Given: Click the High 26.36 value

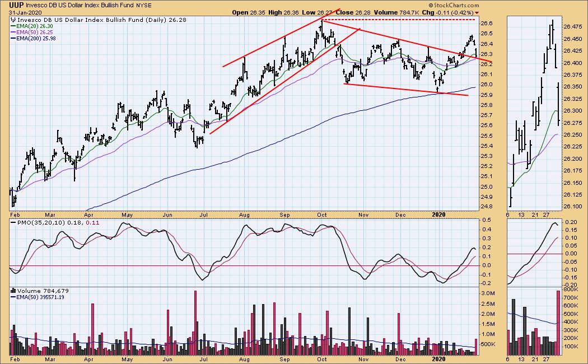Looking at the screenshot, I should click(x=283, y=12).
